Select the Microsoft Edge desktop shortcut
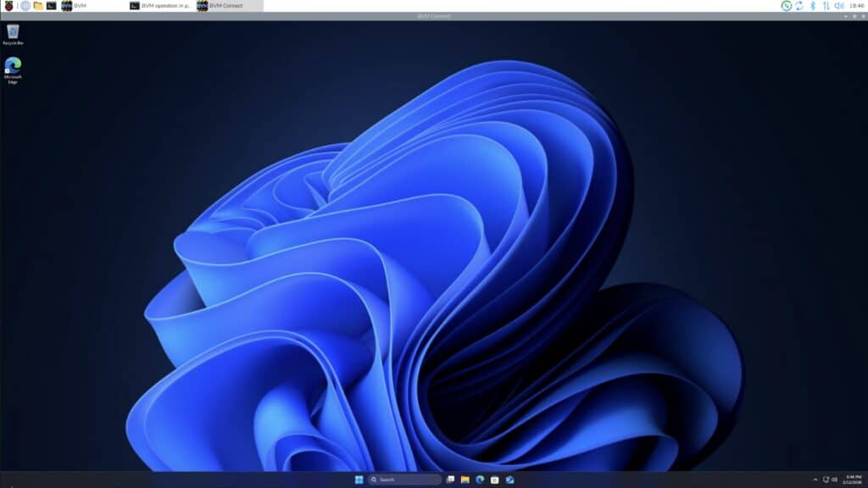 click(x=13, y=69)
